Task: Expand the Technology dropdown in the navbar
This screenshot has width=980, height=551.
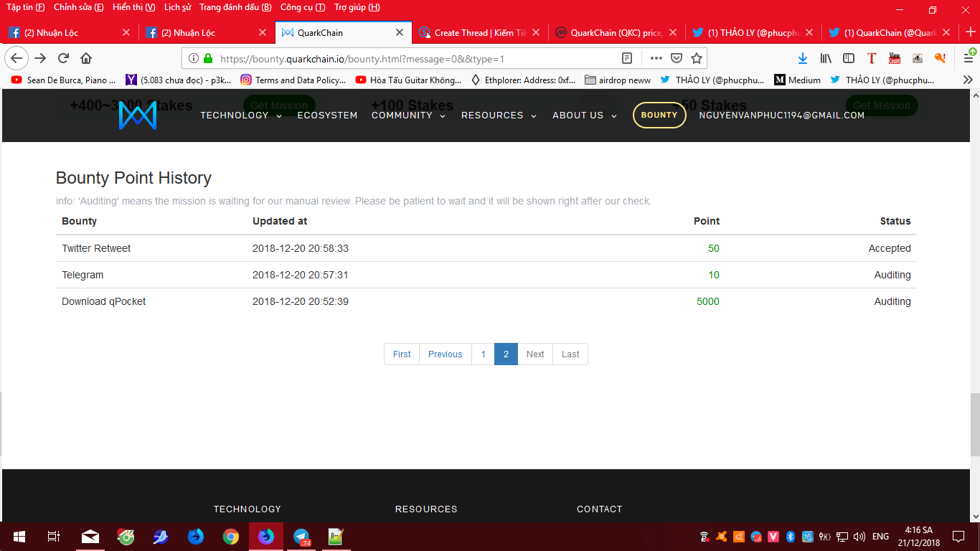Action: pos(241,116)
